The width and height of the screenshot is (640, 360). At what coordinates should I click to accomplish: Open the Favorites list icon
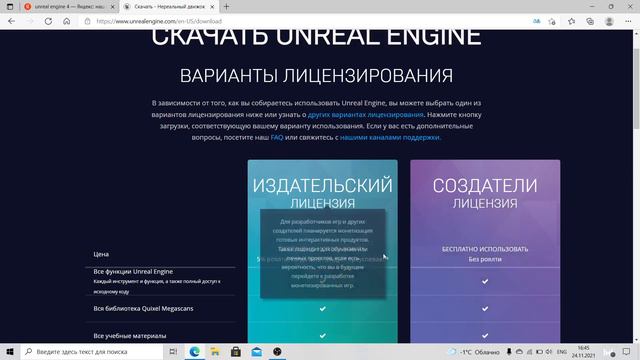tap(571, 21)
